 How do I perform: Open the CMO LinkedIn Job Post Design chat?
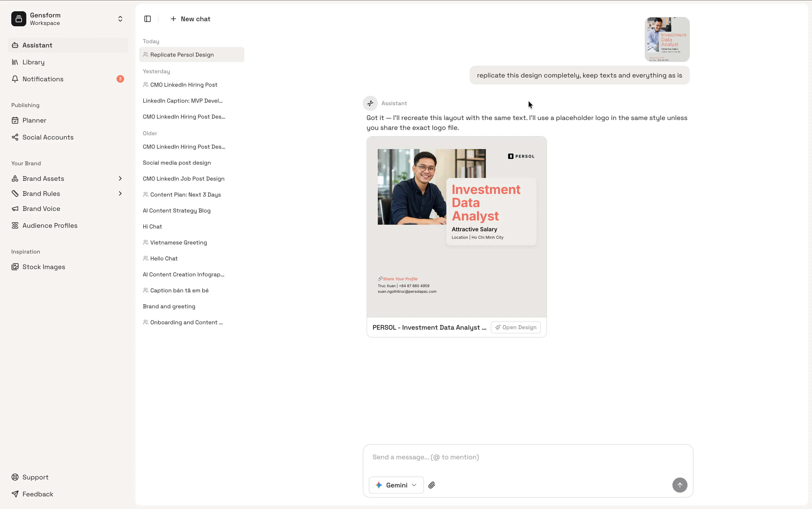[x=192, y=179]
